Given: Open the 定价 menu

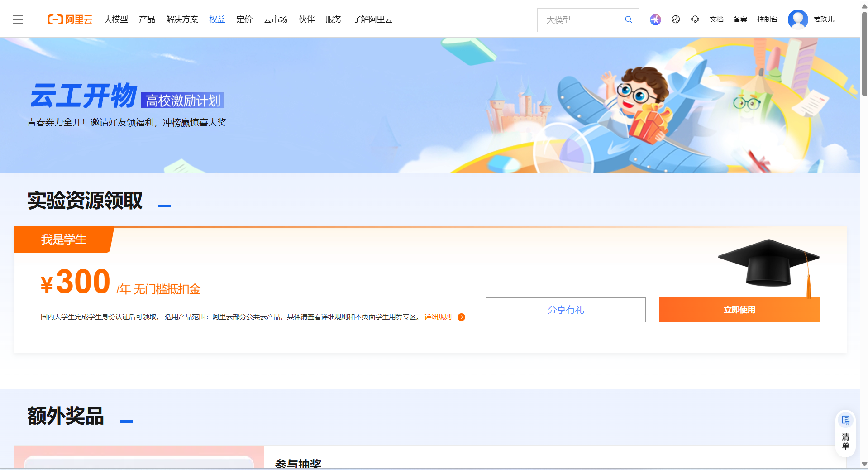Looking at the screenshot, I should pyautogui.click(x=244, y=19).
